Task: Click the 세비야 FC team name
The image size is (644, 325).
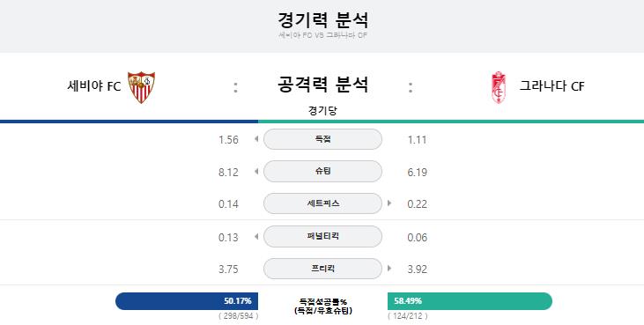Action: (94, 86)
